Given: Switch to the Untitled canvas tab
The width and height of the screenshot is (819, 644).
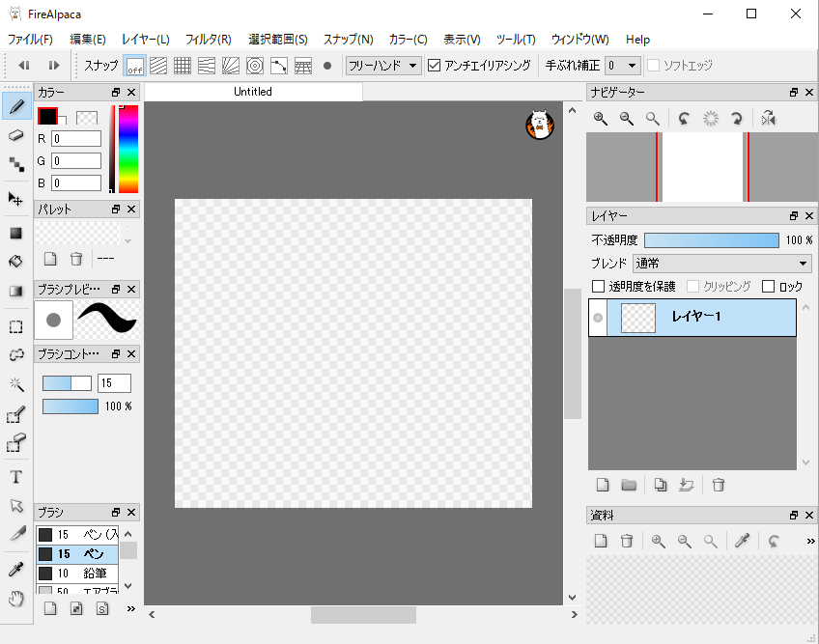Looking at the screenshot, I should coord(252,92).
